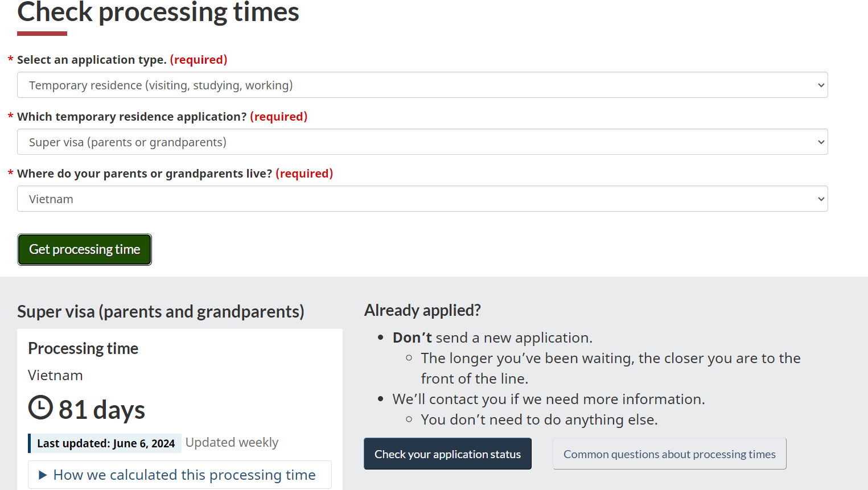
Task: Open the country dropdown showing Vietnam
Action: [x=422, y=199]
